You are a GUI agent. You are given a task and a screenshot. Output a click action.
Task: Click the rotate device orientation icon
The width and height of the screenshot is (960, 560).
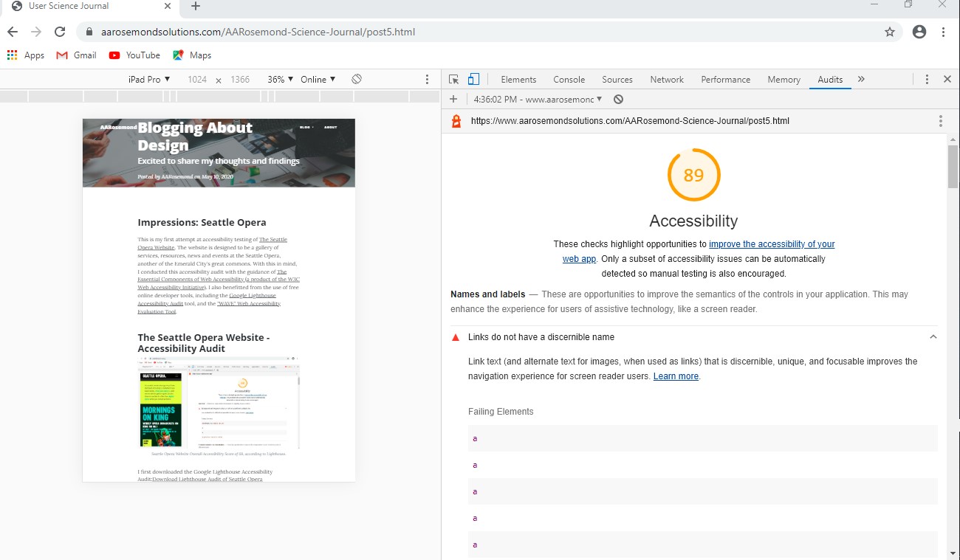click(x=357, y=79)
